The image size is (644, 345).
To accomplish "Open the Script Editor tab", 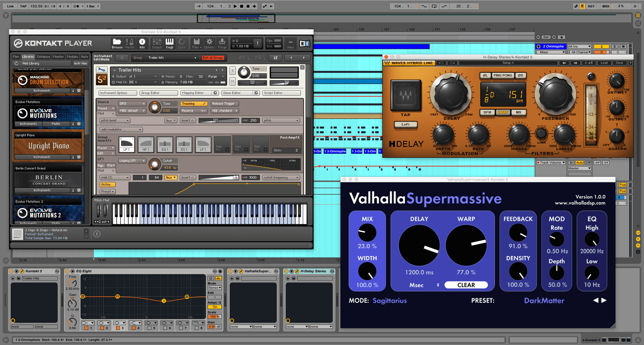I will pyautogui.click(x=282, y=93).
